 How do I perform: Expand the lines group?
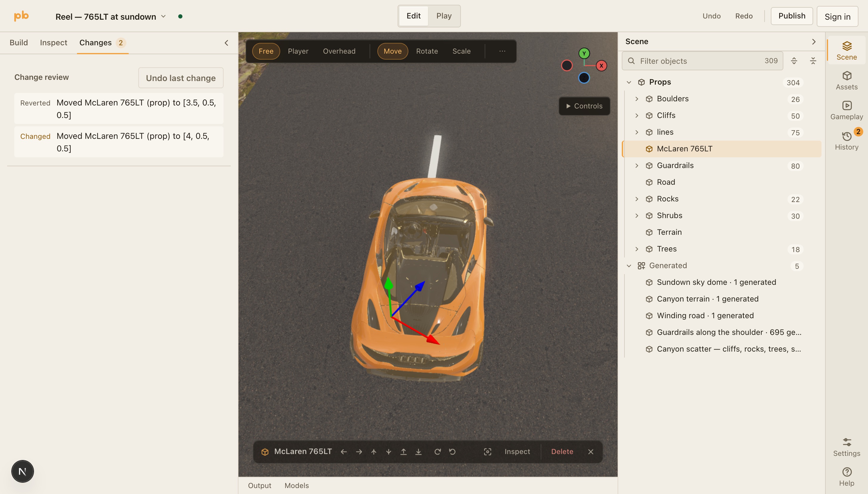(x=637, y=132)
